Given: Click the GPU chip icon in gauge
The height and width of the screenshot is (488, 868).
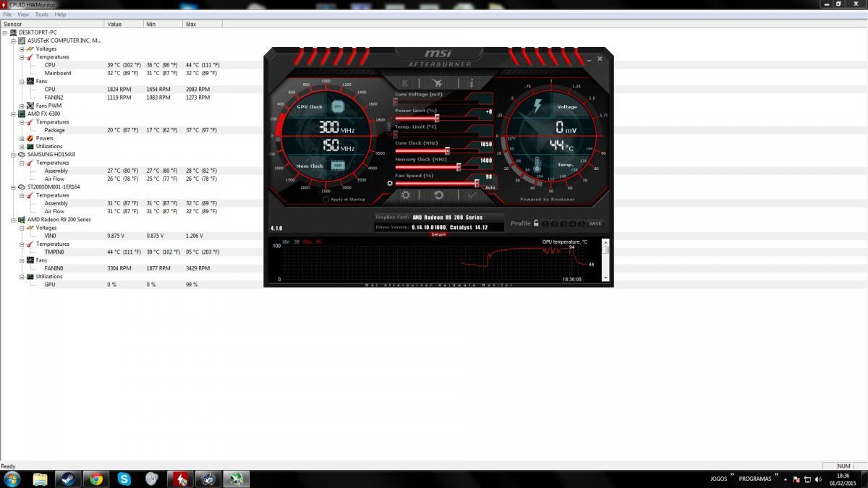Looking at the screenshot, I should coord(337,106).
